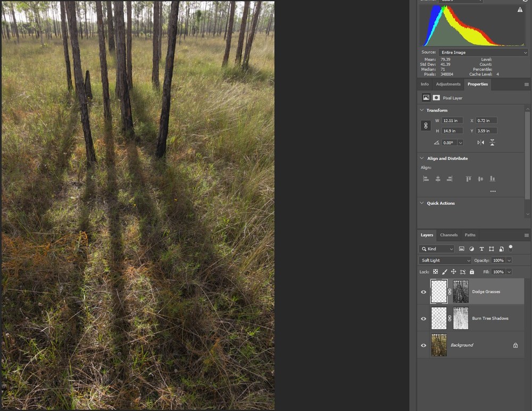The height and width of the screenshot is (411, 532).
Task: Select the Dodge Grasses layer thumbnail
Action: tap(439, 291)
